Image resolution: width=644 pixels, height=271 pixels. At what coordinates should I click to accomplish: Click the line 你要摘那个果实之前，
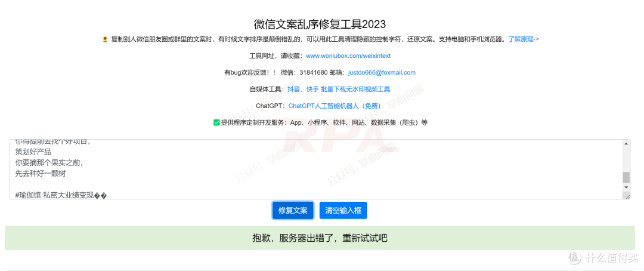pos(49,162)
